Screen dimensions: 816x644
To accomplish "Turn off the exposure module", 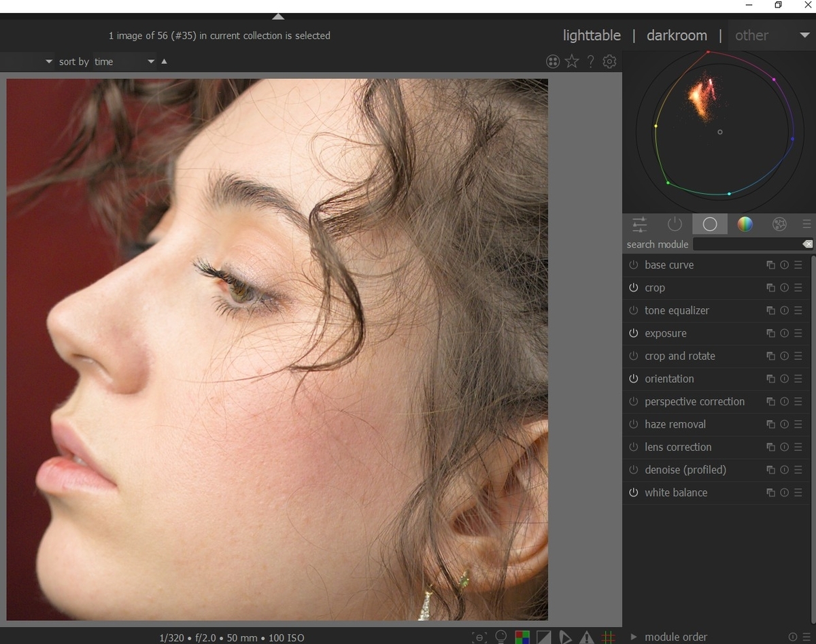I will coord(633,333).
